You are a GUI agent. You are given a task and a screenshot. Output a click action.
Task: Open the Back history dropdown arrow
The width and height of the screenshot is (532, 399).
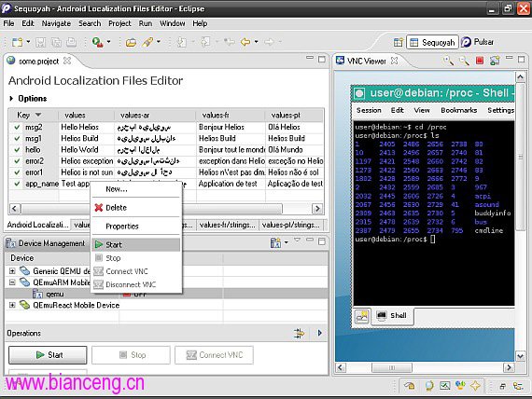[256, 42]
